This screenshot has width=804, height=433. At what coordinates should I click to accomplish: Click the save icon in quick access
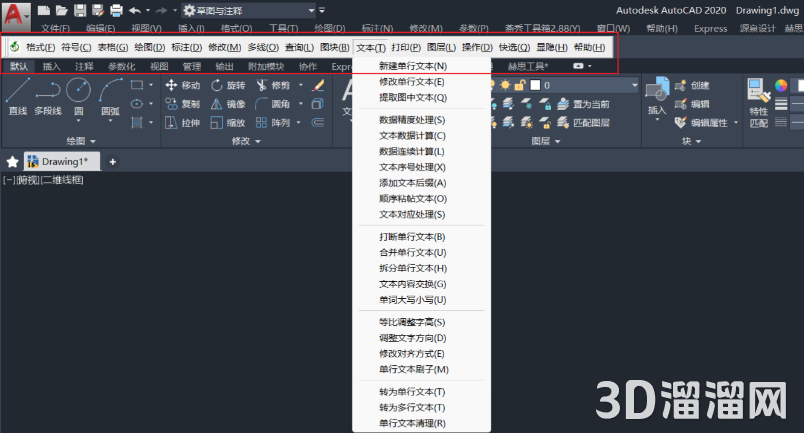coord(80,10)
